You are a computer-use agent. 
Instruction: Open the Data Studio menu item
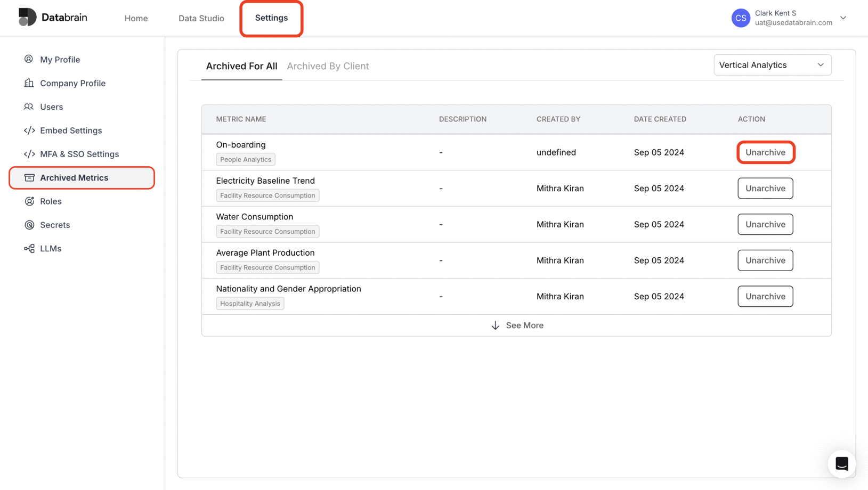tap(201, 18)
